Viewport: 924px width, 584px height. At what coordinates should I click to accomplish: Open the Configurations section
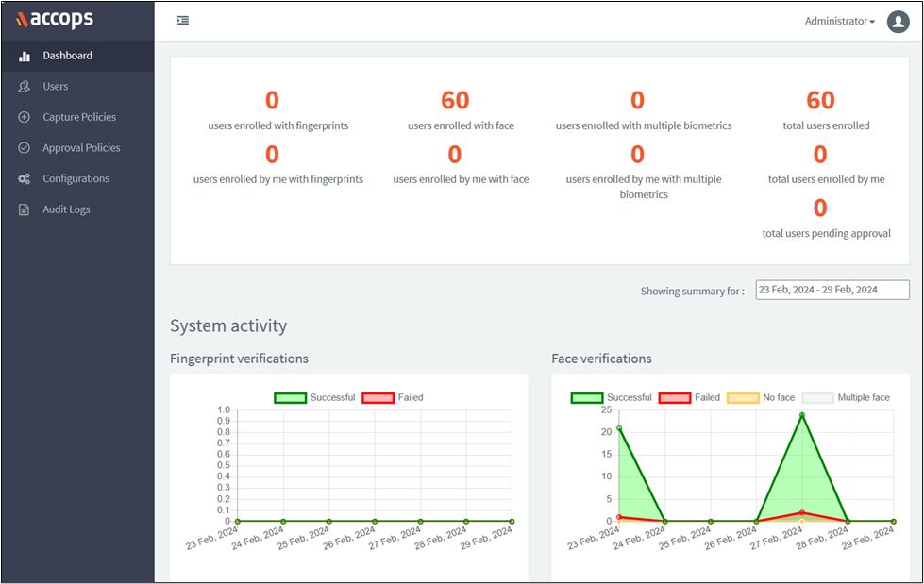point(76,179)
